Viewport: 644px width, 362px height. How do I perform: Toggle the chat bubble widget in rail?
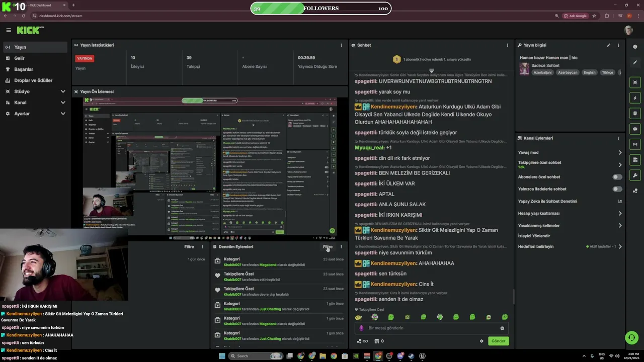click(635, 129)
